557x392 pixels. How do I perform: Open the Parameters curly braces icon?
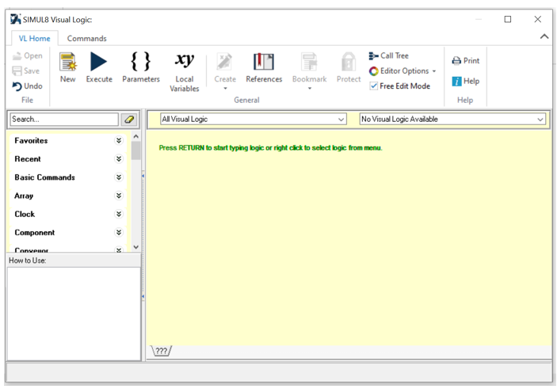pos(140,63)
